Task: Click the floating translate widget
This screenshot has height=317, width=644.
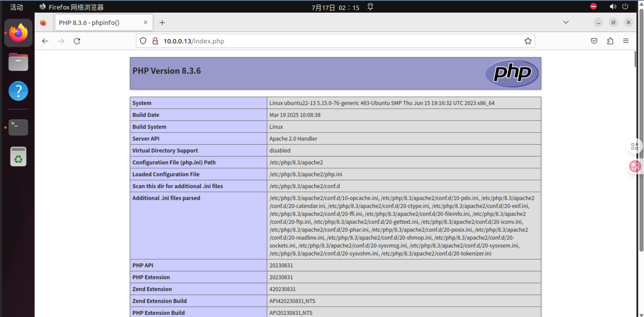Action: click(635, 166)
